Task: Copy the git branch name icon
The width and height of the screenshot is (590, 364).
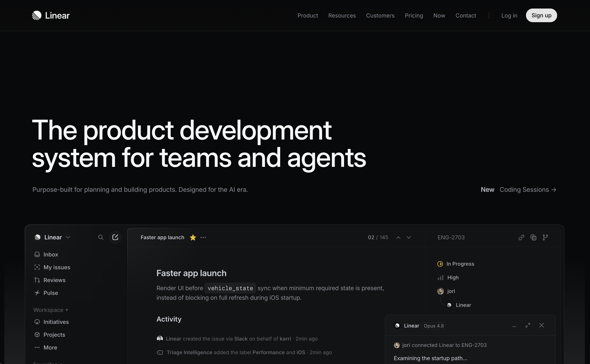Action: pos(545,238)
